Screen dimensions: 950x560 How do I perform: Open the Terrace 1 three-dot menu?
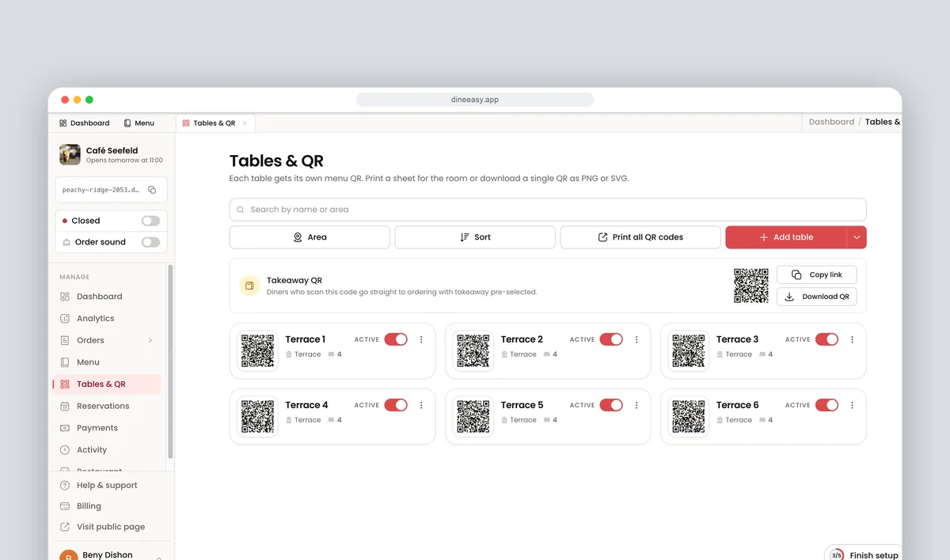pyautogui.click(x=421, y=339)
